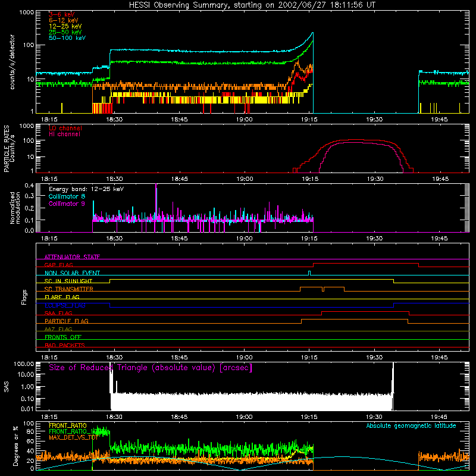
Task: Click the 0.4 y-axis value of modulation panel
Action: [x=29, y=185]
